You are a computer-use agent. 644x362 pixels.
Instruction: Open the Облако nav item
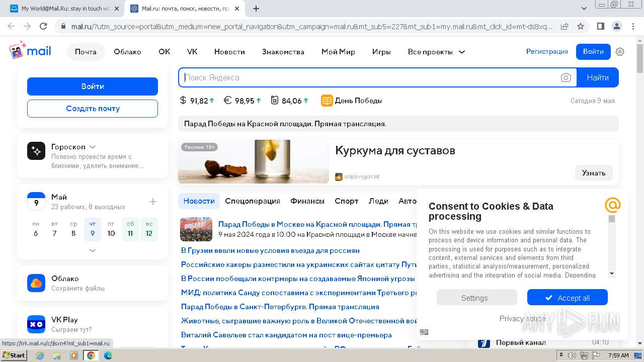(127, 52)
